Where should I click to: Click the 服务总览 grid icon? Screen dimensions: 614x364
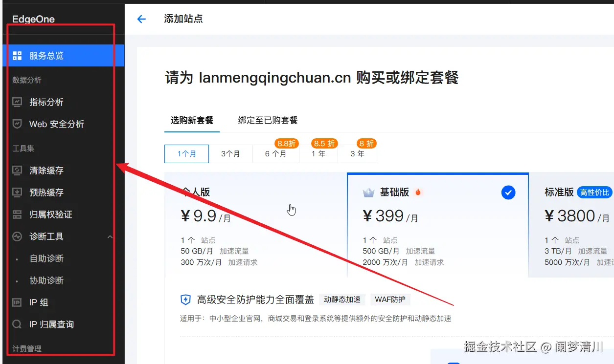(17, 56)
